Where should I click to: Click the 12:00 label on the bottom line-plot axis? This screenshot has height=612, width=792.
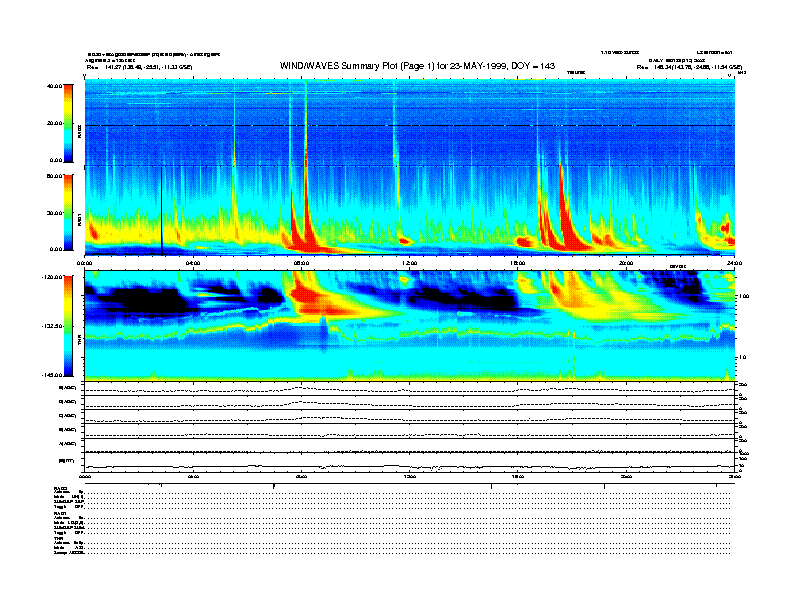pyautogui.click(x=409, y=476)
